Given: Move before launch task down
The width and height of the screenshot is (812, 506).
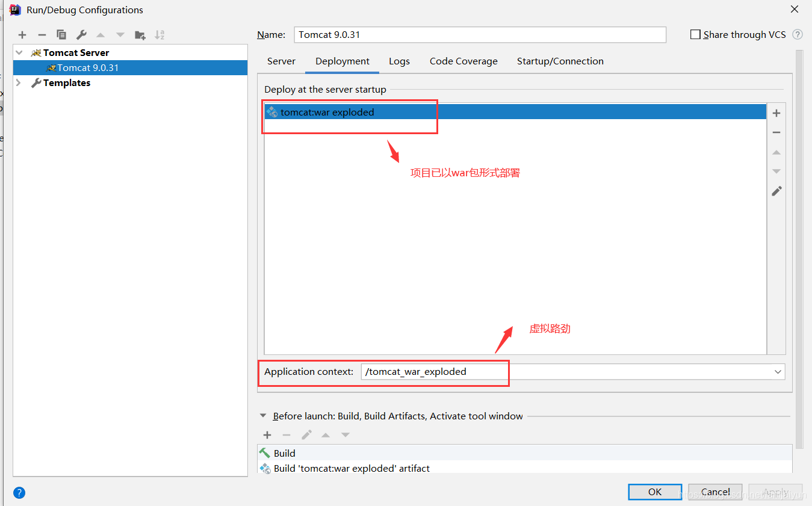Looking at the screenshot, I should click(x=346, y=435).
